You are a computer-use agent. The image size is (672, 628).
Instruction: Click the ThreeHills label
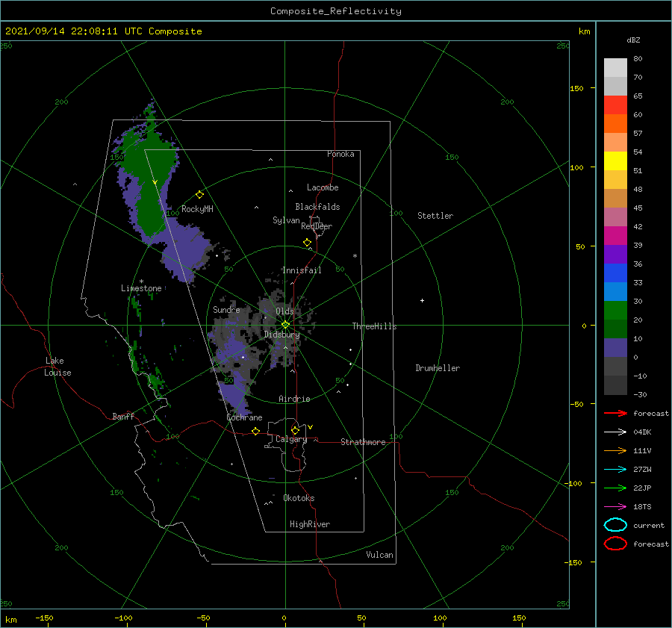(x=374, y=326)
